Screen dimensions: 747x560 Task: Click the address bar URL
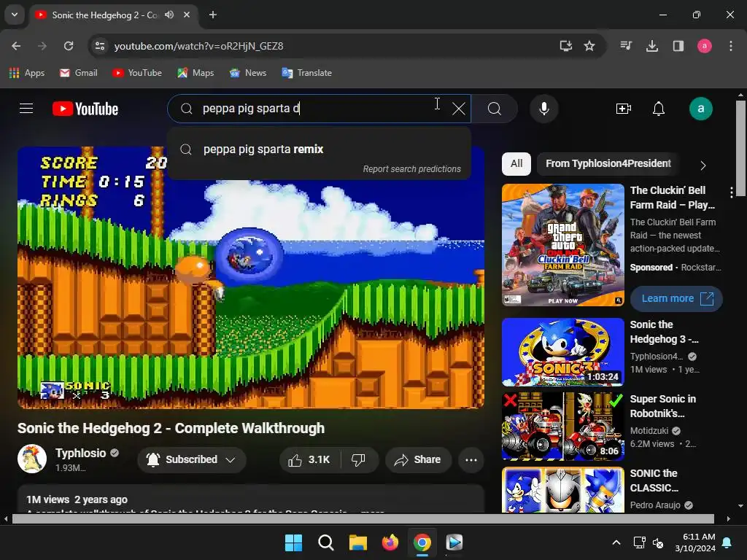(x=198, y=46)
